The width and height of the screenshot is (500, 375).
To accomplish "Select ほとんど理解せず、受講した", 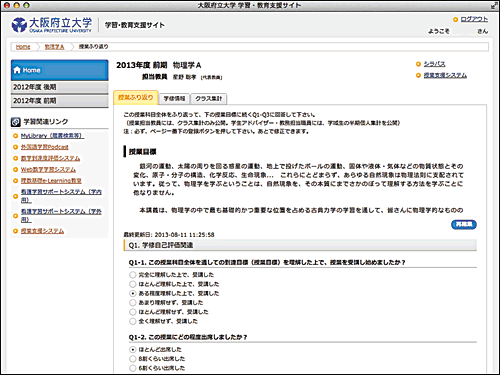I will pos(133,312).
